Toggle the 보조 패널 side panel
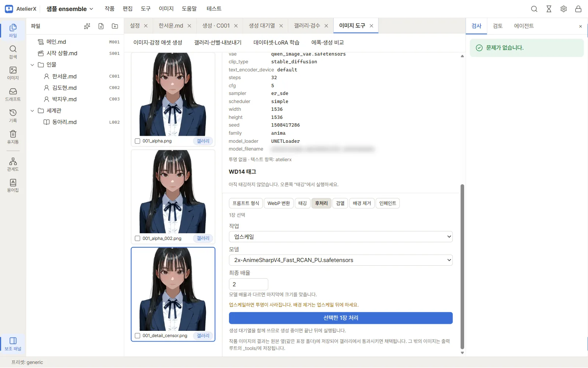 13,344
